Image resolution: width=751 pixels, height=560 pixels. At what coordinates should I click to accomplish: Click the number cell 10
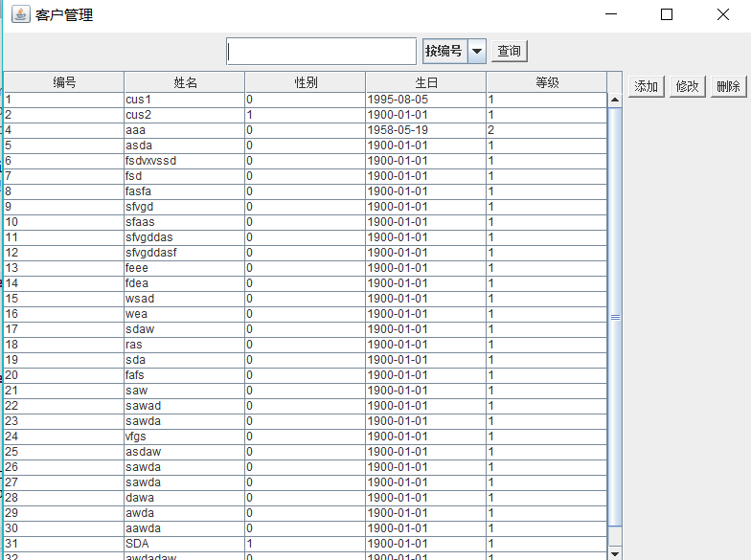coord(63,222)
